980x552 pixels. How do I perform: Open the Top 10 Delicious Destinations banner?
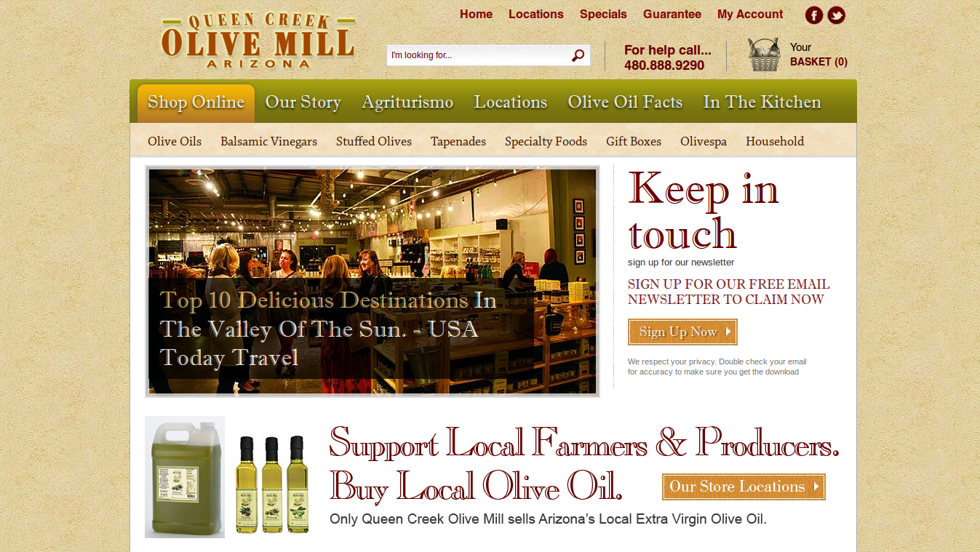373,281
